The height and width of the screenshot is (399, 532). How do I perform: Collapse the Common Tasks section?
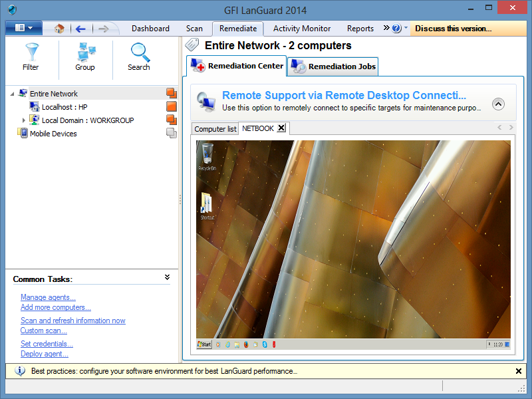[167, 277]
